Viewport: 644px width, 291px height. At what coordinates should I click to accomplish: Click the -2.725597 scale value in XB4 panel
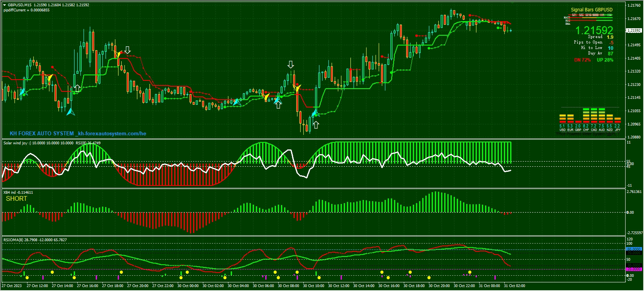[x=635, y=233]
